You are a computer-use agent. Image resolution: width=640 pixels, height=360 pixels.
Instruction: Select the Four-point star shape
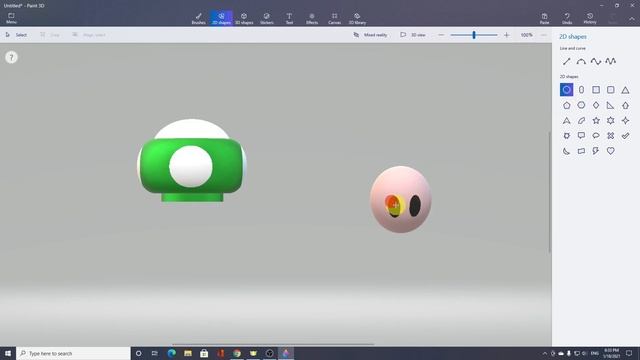point(625,120)
